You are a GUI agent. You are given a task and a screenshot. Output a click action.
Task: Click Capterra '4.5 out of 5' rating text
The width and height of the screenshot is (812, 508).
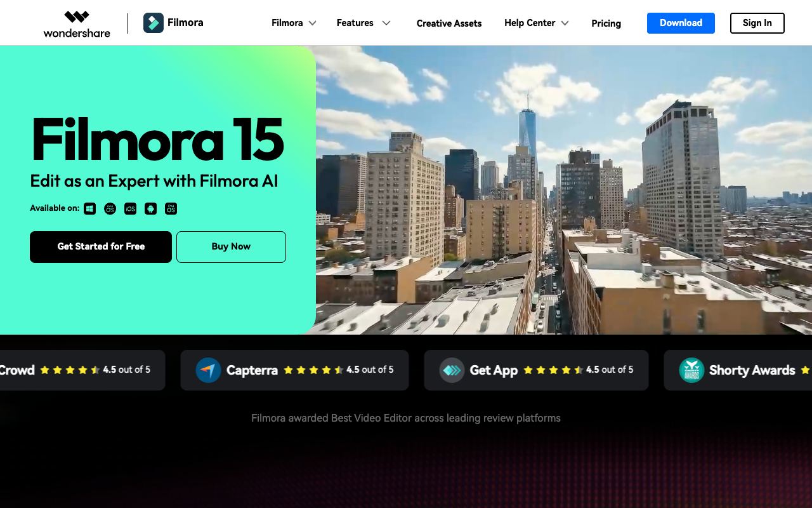tap(370, 370)
